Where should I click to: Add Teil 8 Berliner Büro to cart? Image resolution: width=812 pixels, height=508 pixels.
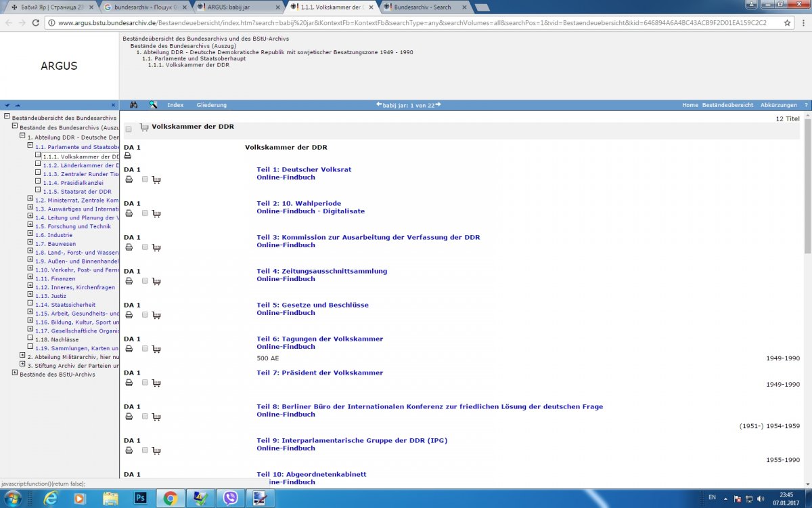157,417
